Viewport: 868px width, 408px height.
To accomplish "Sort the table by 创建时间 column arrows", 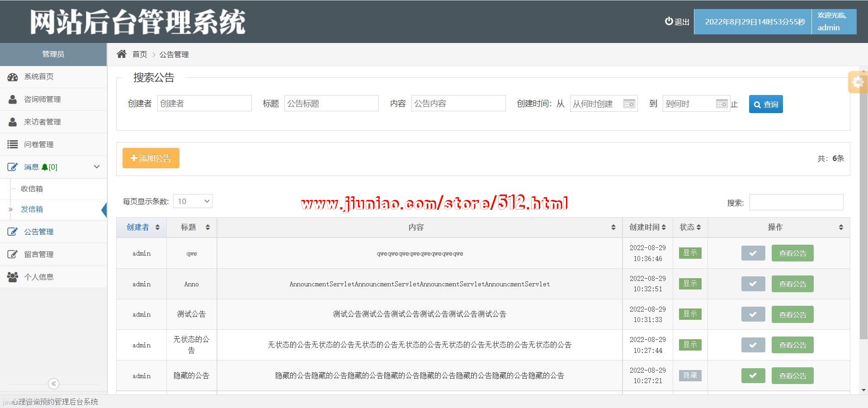I will (x=664, y=228).
